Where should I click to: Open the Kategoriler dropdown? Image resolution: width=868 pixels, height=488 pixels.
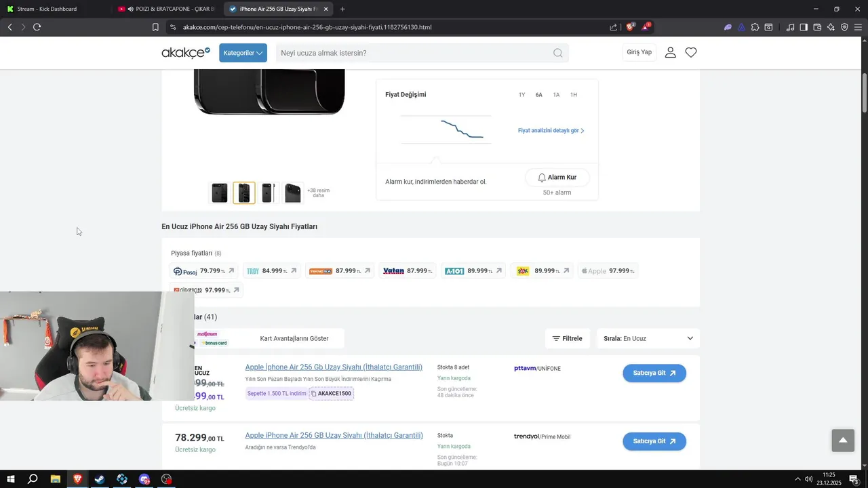coord(243,53)
